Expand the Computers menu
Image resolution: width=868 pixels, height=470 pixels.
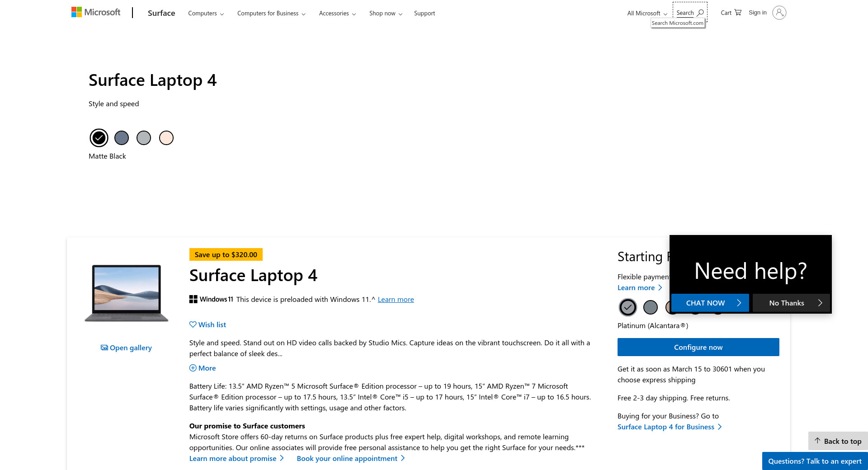pyautogui.click(x=206, y=14)
